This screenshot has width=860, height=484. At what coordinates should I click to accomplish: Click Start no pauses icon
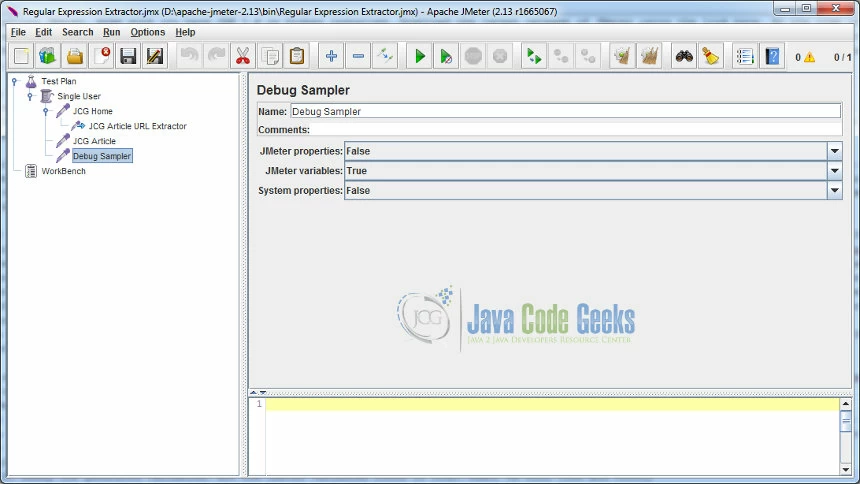[x=446, y=56]
